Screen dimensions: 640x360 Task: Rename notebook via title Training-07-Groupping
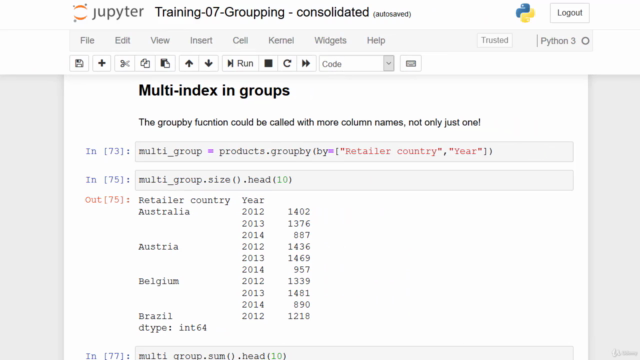[x=262, y=12]
